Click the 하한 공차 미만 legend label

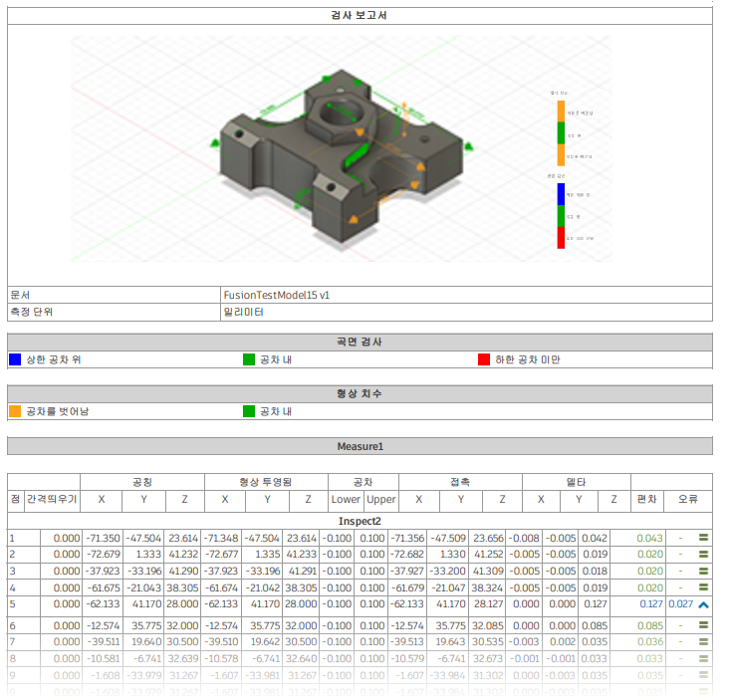[x=527, y=359]
